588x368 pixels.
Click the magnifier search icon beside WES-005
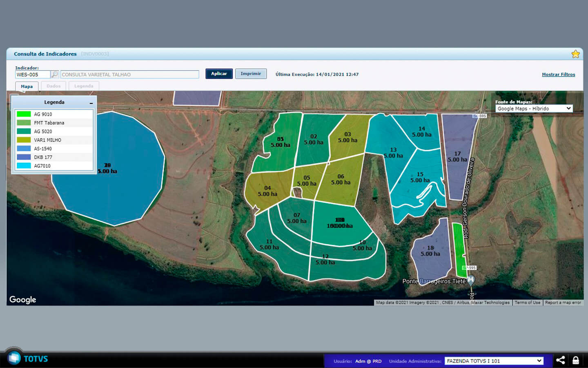(55, 74)
